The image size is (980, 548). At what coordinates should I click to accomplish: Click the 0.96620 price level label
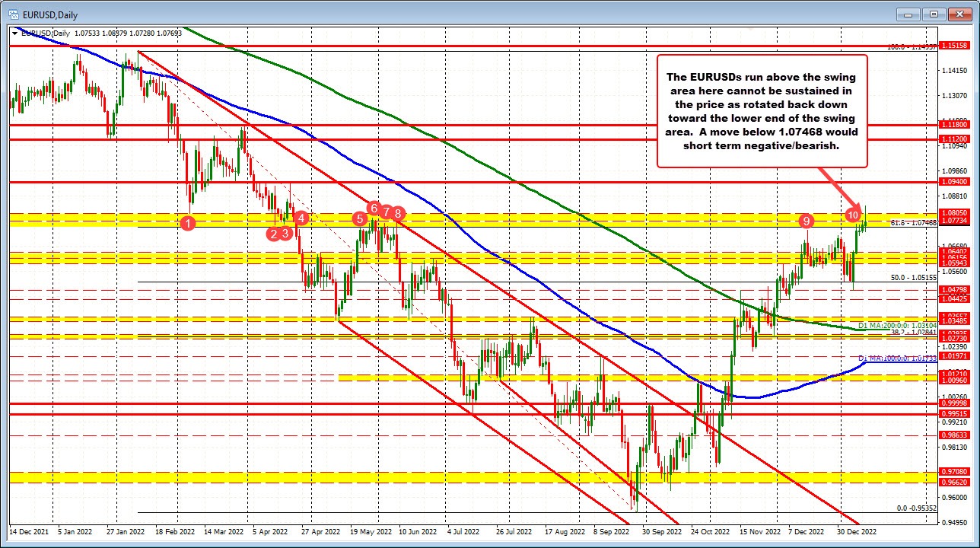(954, 482)
